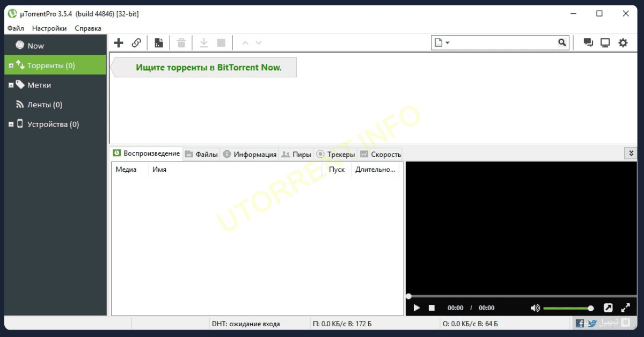Expand the Торренты tree node
This screenshot has height=337, width=644.
coord(10,65)
